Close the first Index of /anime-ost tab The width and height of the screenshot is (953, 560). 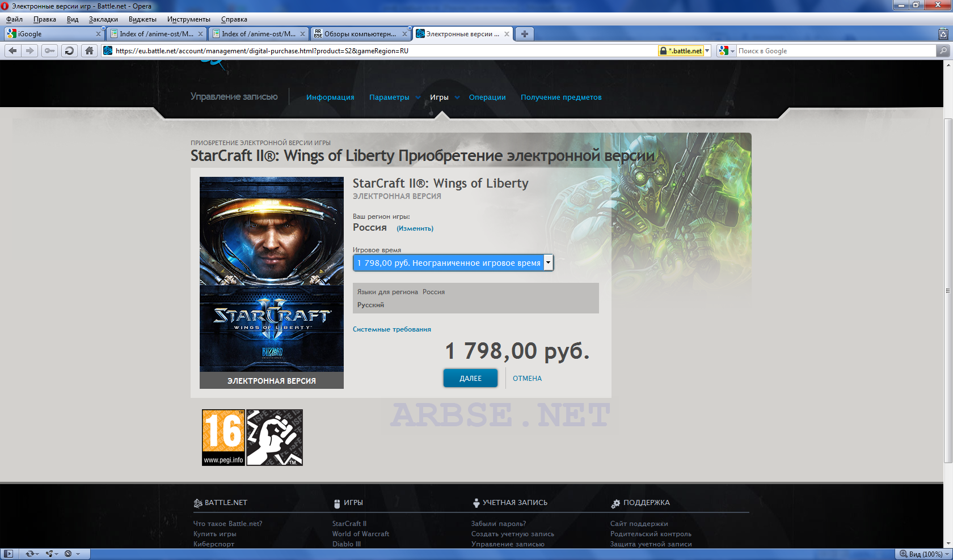(x=200, y=34)
